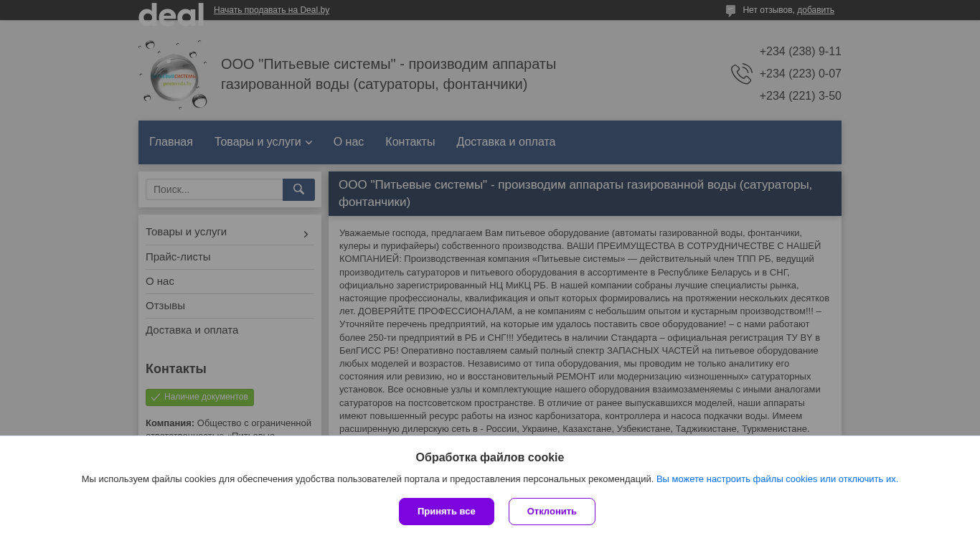Open Прайс-листы in the sidebar
980x551 pixels.
(x=178, y=257)
